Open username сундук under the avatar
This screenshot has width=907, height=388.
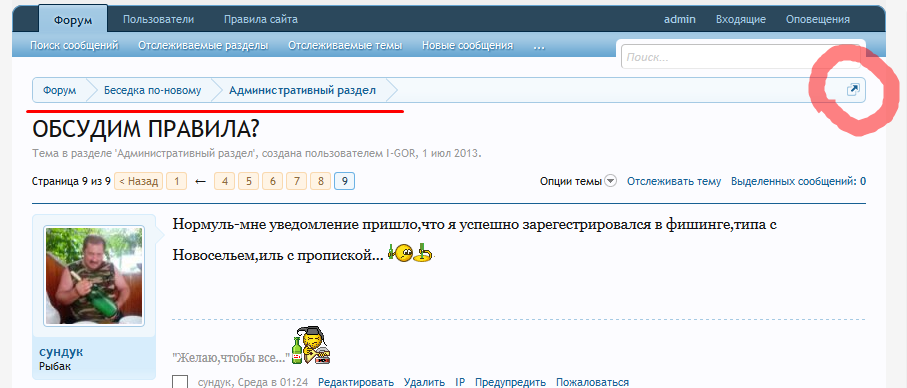click(61, 352)
